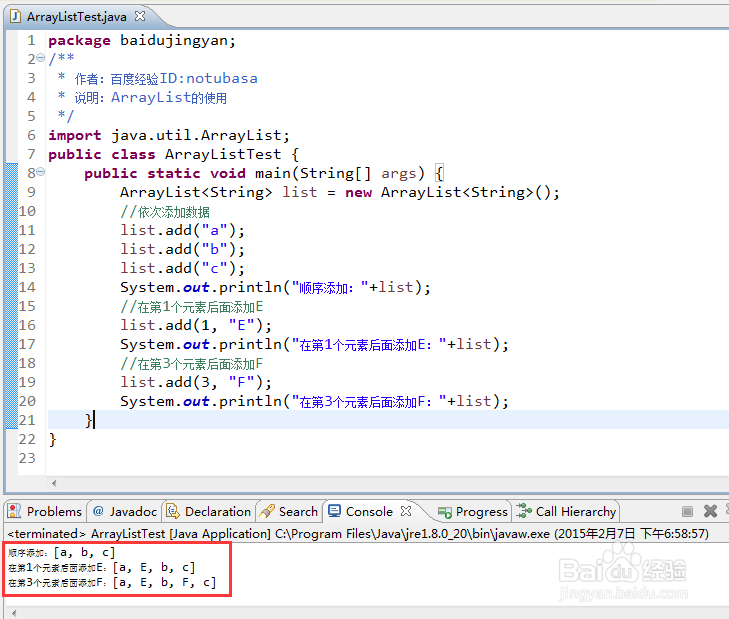Click the Progress tab icon
The image size is (729, 619).
[x=444, y=512]
